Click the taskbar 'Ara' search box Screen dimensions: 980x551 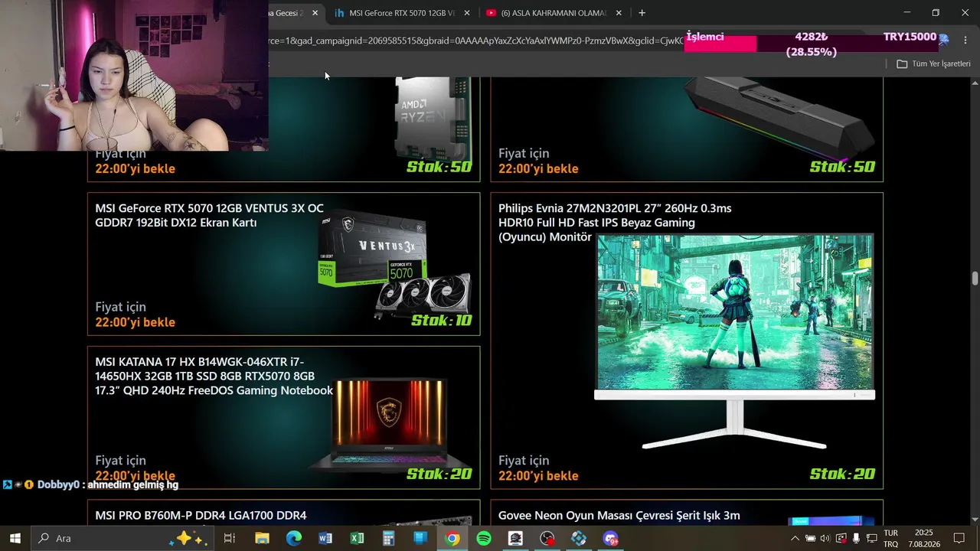click(122, 538)
